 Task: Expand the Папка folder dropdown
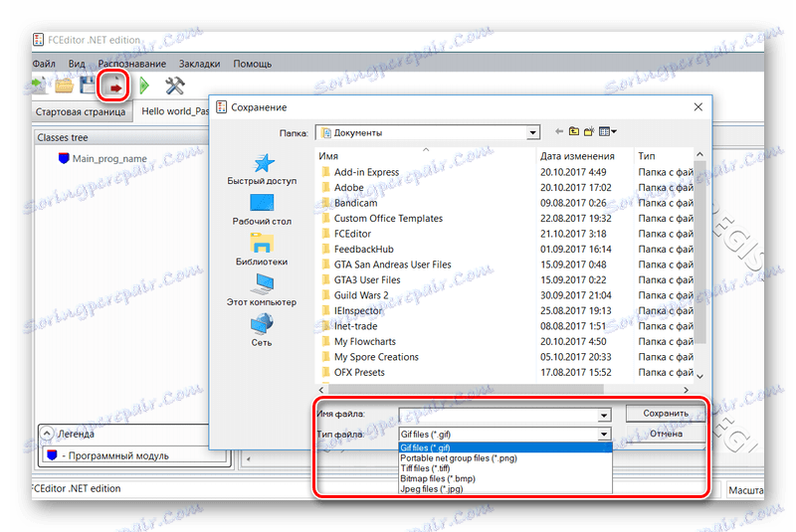pos(532,133)
